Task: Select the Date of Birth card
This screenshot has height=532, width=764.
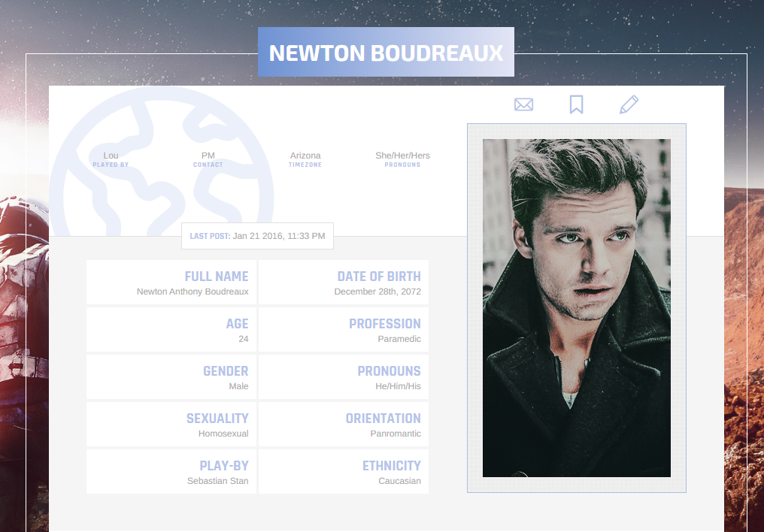Action: [344, 283]
